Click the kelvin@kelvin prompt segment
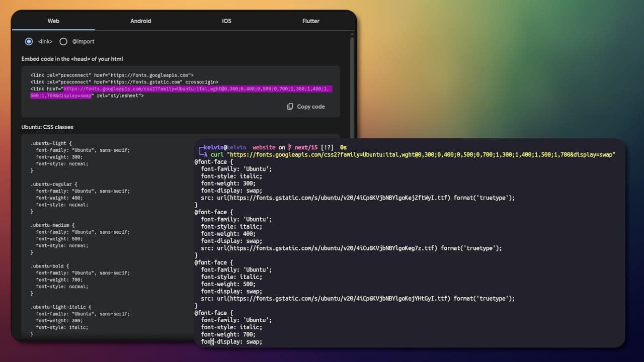The width and height of the screenshot is (644, 362). [x=224, y=147]
